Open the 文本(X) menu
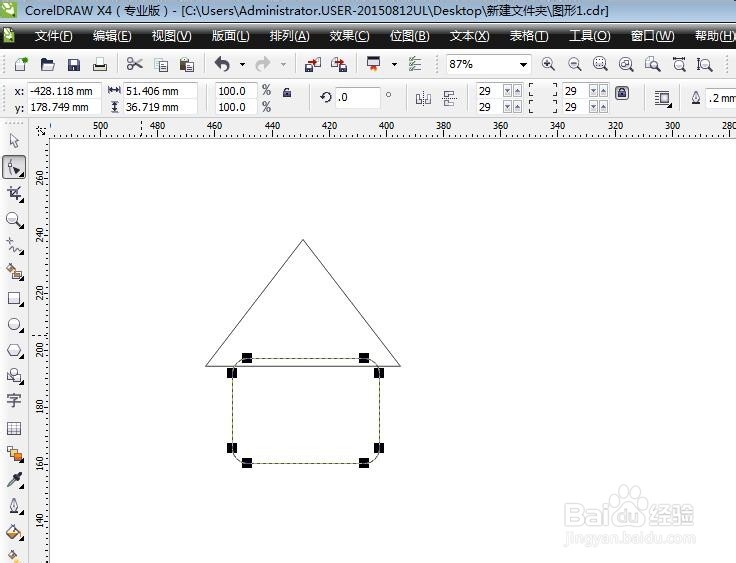Image resolution: width=736 pixels, height=563 pixels. click(x=469, y=36)
